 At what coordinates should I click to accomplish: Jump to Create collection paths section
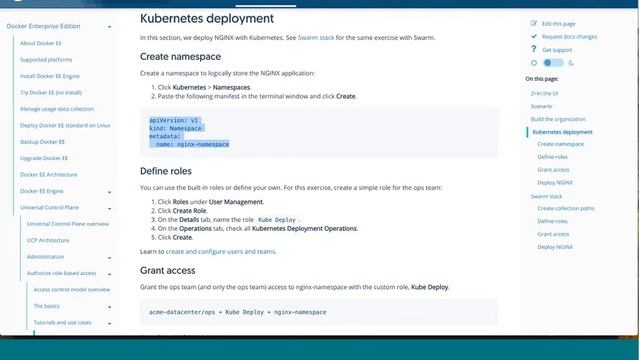pyautogui.click(x=566, y=208)
